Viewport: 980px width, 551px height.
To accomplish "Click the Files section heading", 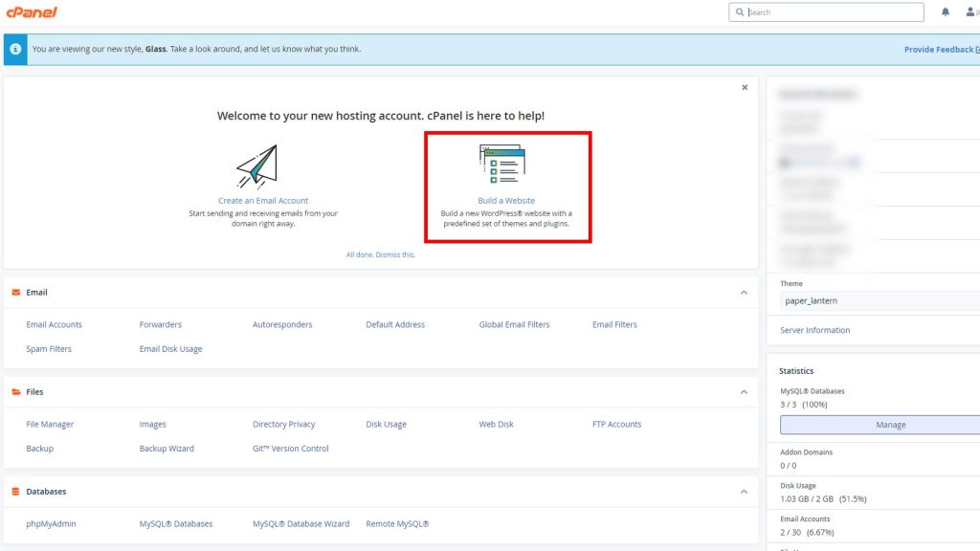I will pos(34,392).
